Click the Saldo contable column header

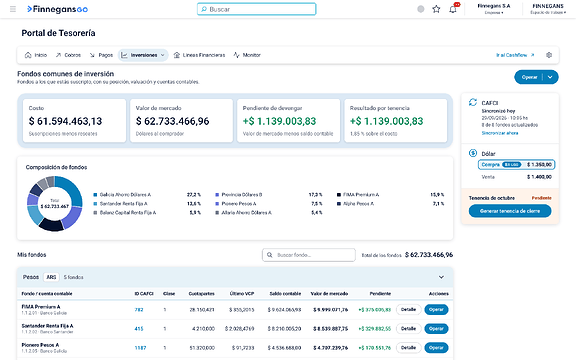[x=285, y=294]
